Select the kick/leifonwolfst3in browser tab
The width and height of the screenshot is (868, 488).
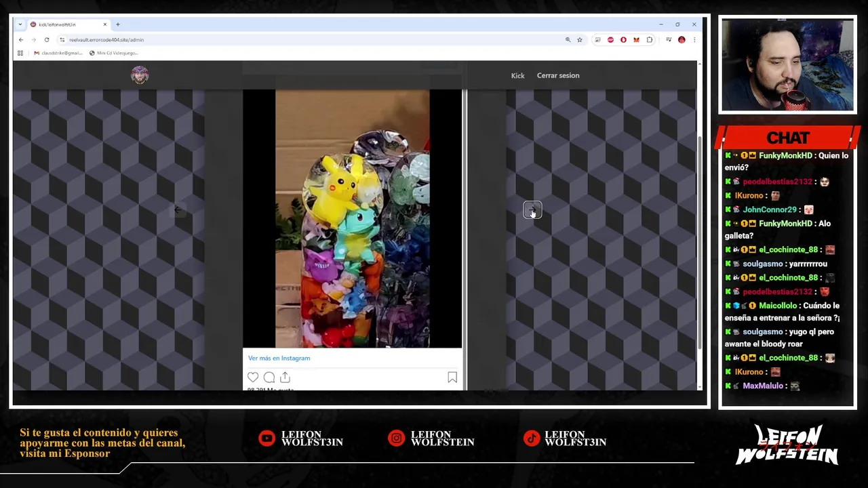pos(68,24)
